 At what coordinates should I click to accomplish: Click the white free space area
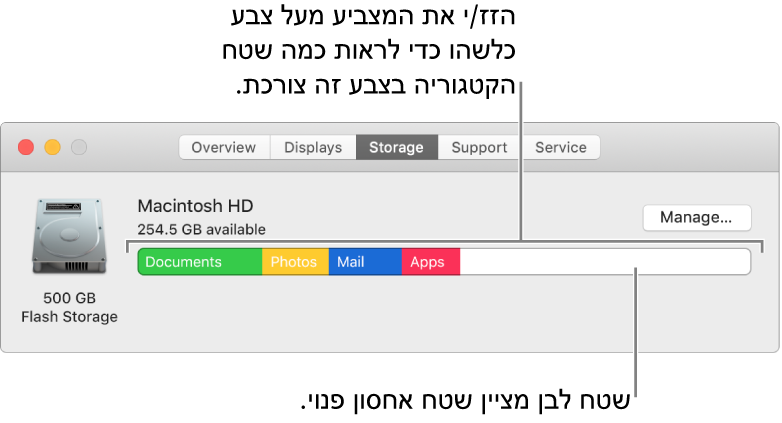pyautogui.click(x=605, y=262)
